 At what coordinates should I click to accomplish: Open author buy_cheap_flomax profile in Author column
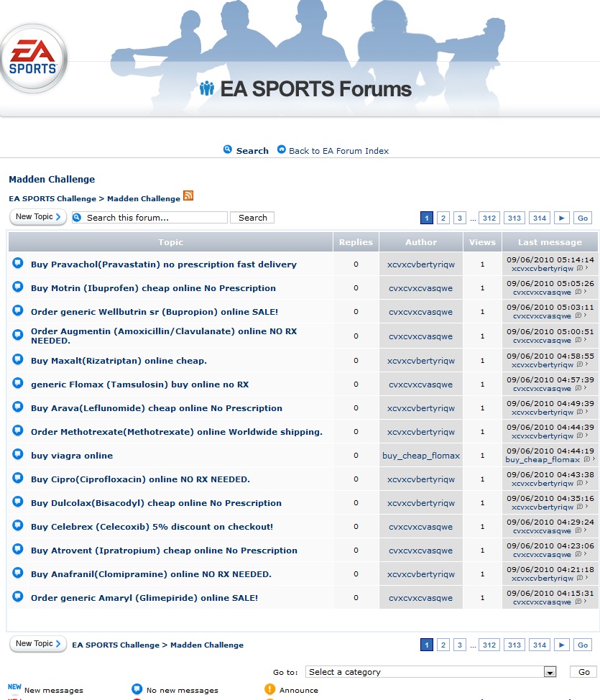[x=421, y=456]
